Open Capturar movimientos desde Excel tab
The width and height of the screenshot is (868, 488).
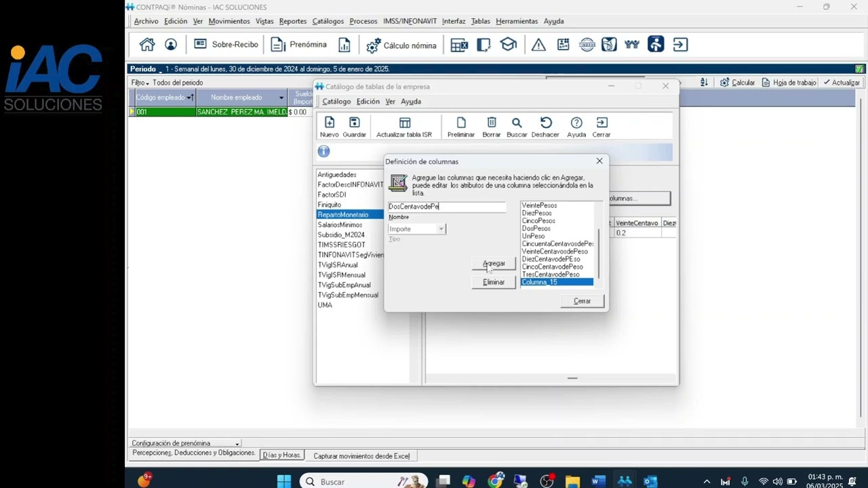tap(361, 456)
